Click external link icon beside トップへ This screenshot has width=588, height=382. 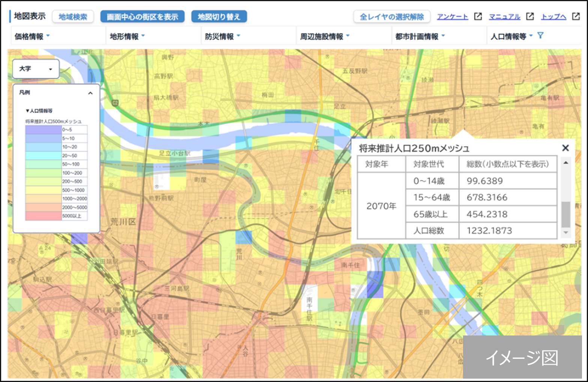click(x=576, y=17)
